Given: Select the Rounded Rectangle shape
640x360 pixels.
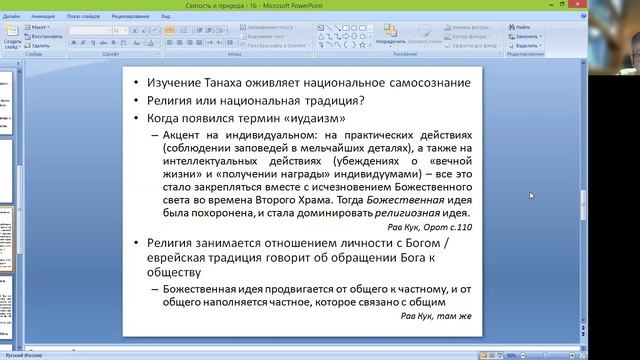Looking at the screenshot, I should (362, 28).
